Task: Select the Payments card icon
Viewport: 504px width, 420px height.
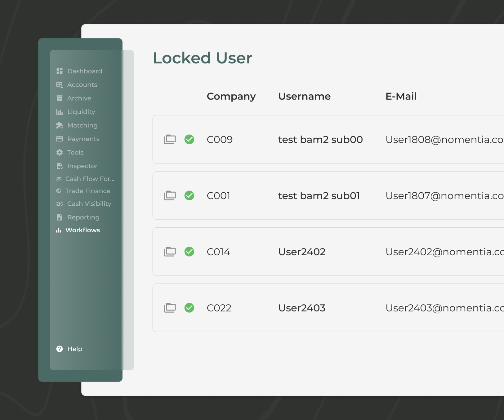Action: (x=59, y=139)
